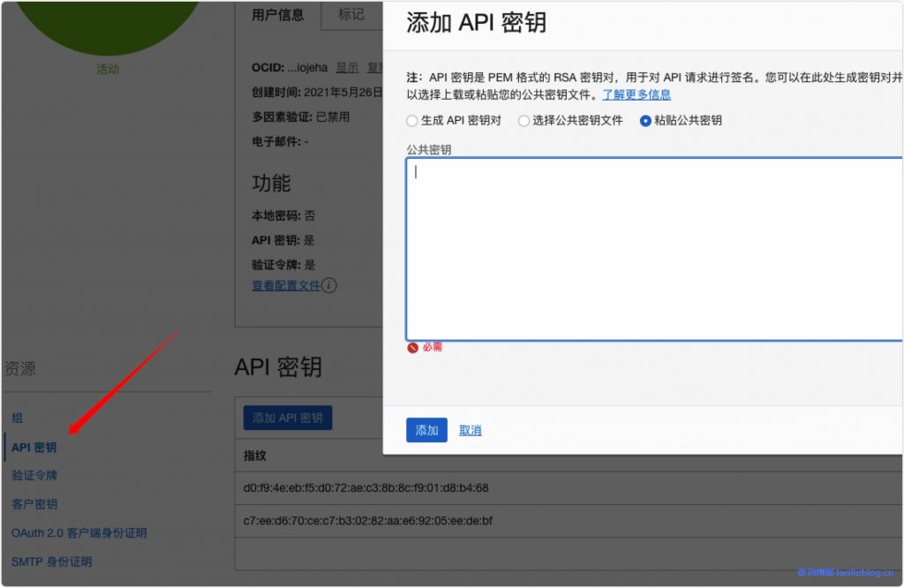The width and height of the screenshot is (904, 588).
Task: Click the info icon beside 查看配置文件
Action: (329, 285)
